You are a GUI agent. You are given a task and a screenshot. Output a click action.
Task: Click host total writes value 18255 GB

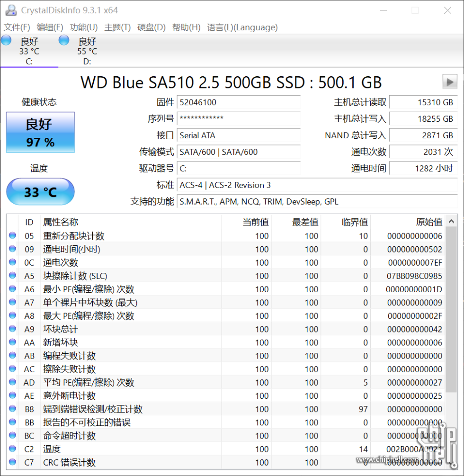point(423,119)
